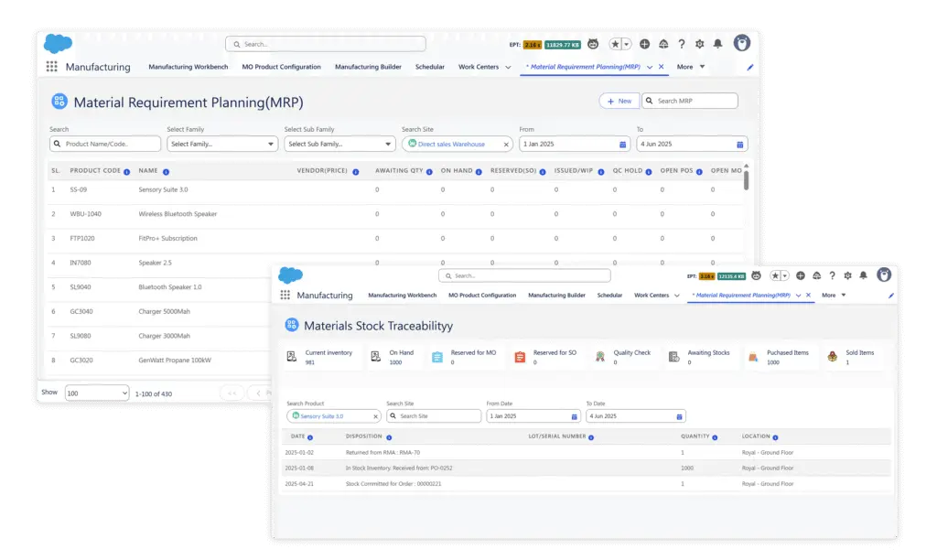Click the question mark help icon in MRP window
This screenshot has width=937, height=560.
tap(682, 44)
